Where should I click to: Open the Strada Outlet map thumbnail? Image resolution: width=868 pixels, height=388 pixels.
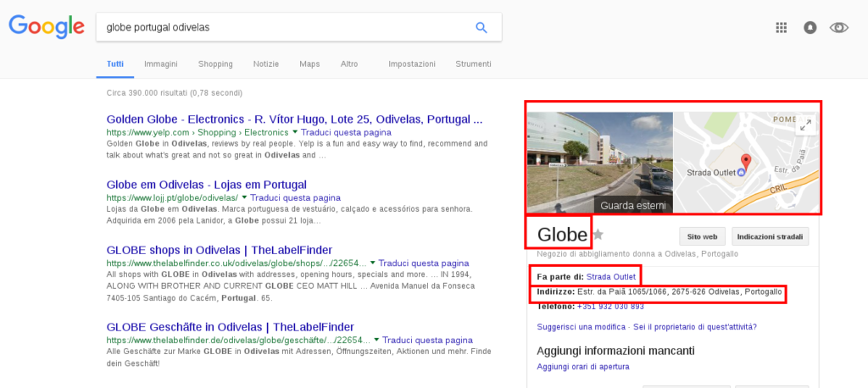coord(746,163)
